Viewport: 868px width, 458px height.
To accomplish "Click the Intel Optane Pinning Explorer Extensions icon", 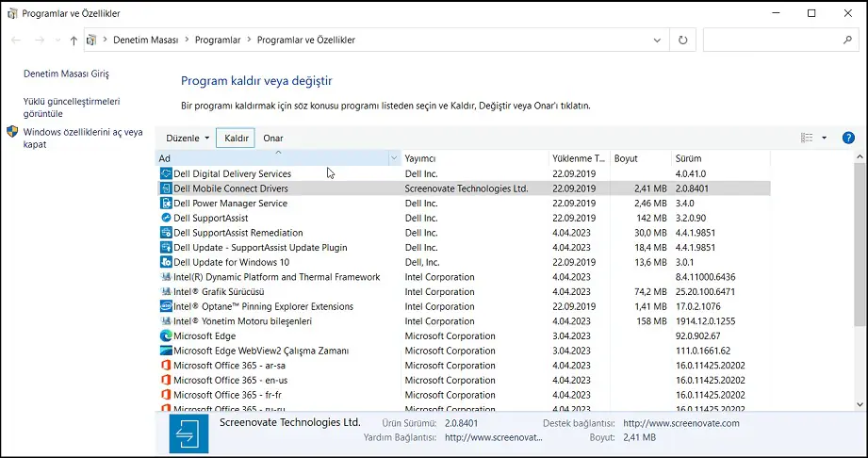I will click(166, 306).
